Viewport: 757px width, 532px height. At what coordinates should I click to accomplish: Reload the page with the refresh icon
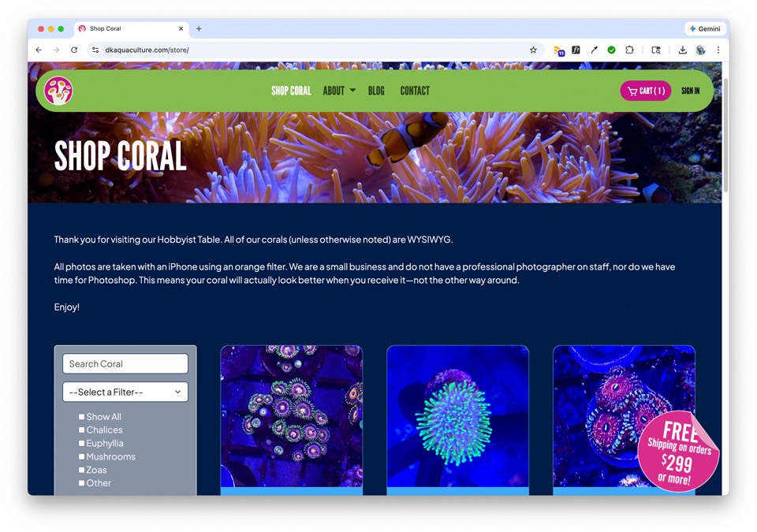pyautogui.click(x=74, y=50)
